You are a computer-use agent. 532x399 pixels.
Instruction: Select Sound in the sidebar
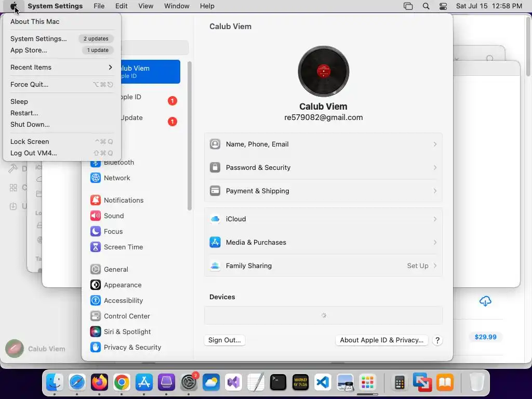[x=135, y=216]
